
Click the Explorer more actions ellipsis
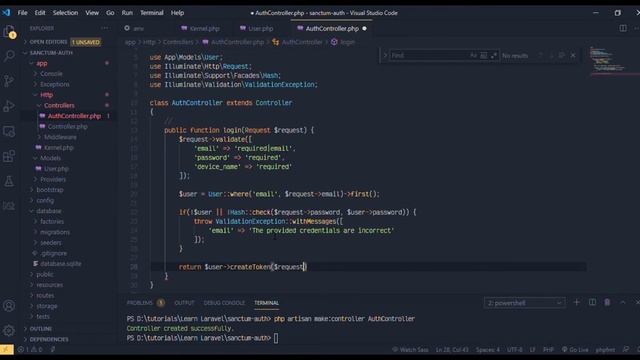click(105, 28)
